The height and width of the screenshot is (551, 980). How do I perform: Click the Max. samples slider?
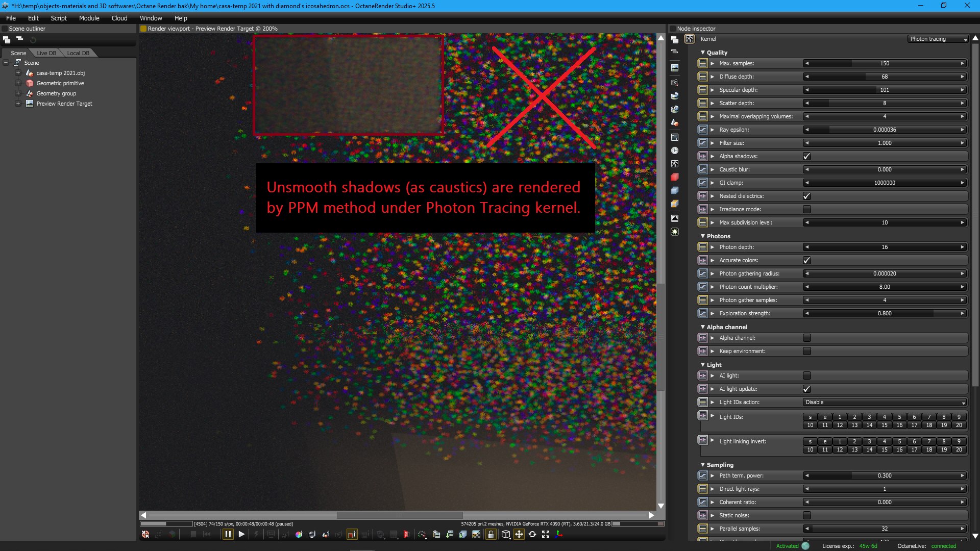(x=885, y=63)
